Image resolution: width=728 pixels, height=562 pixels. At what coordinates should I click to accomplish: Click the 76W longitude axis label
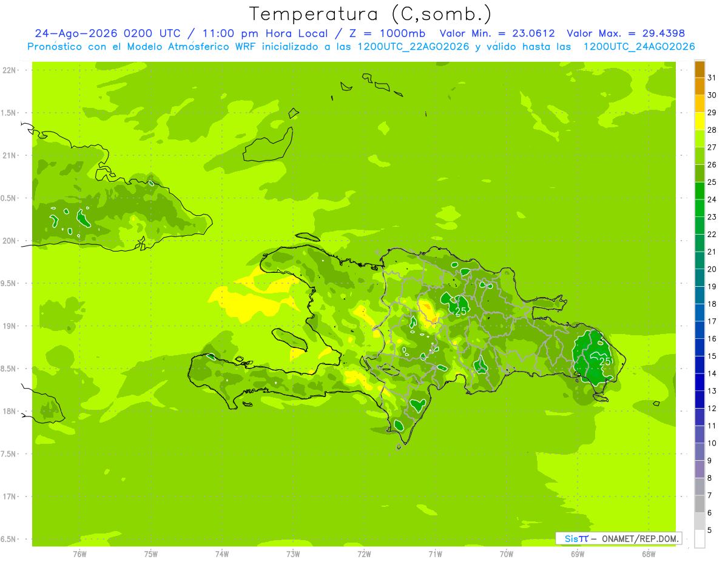coord(79,554)
